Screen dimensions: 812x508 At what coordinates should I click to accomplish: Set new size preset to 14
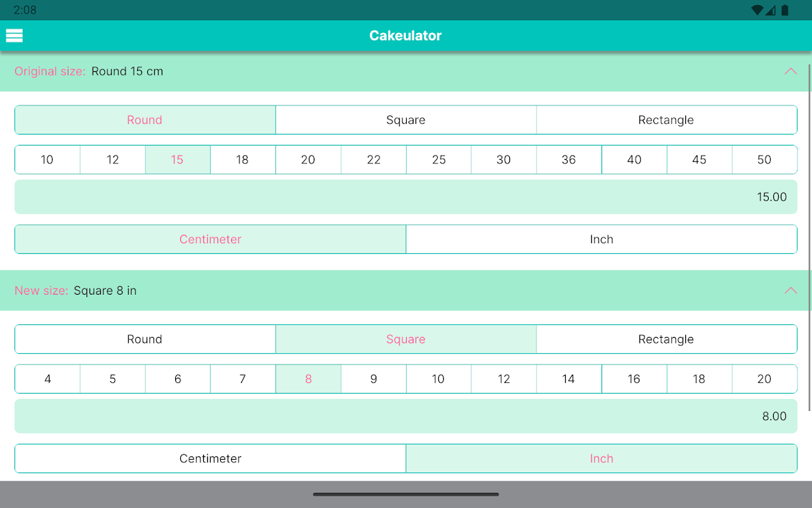569,378
